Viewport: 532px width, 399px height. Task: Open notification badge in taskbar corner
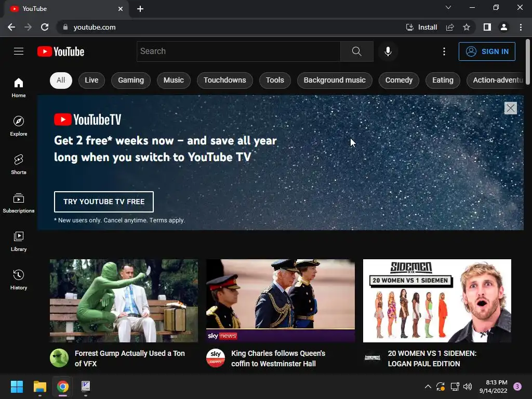click(x=517, y=387)
